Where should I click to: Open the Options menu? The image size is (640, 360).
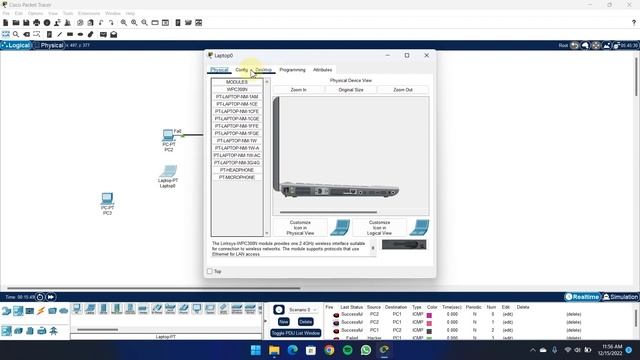(x=36, y=13)
